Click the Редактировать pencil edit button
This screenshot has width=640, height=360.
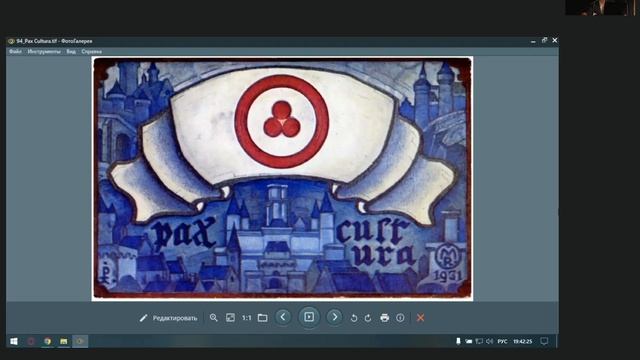(x=168, y=318)
